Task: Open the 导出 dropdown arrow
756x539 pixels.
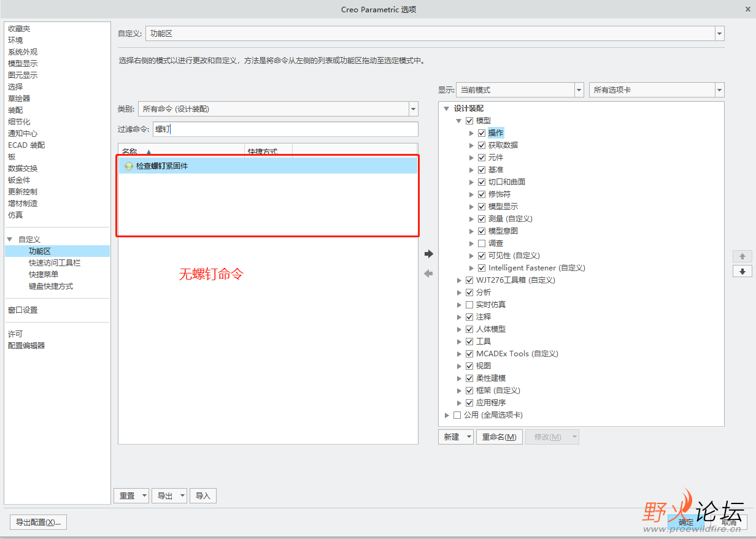Action: (x=182, y=496)
